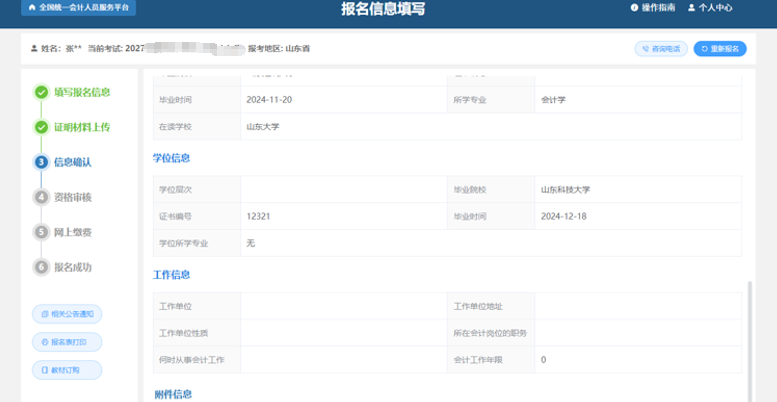777x402 pixels.
Task: Click step 6 circle icon 报名成功
Action: pos(41,267)
